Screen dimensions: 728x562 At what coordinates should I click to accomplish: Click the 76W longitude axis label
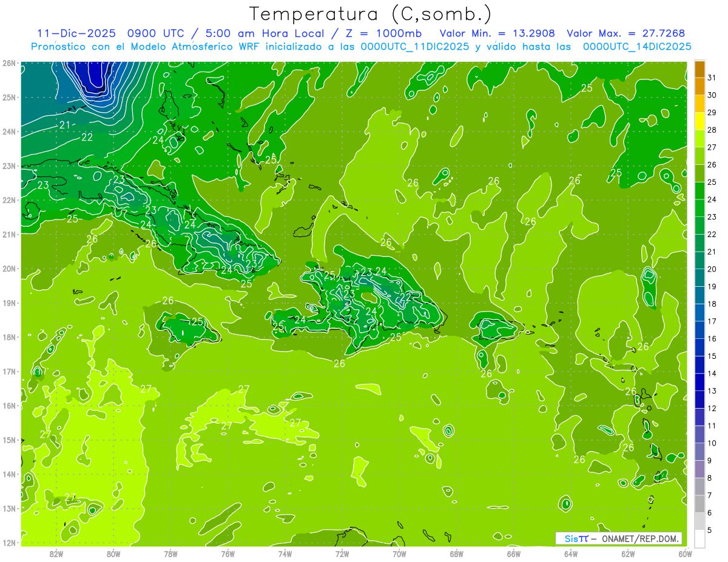coord(228,554)
